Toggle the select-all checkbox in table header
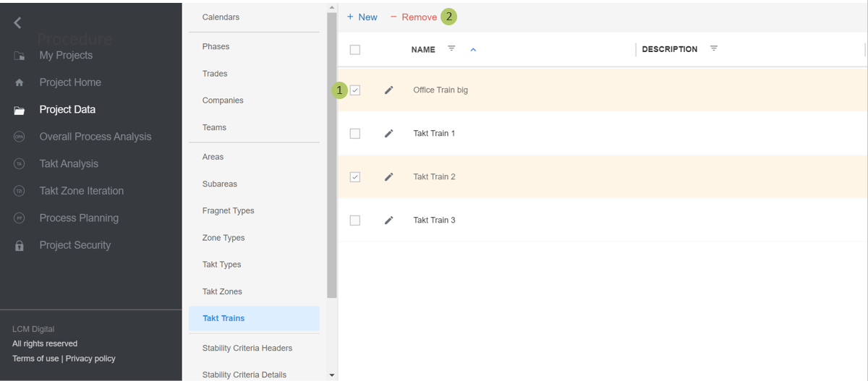The image size is (868, 381). pyautogui.click(x=355, y=50)
